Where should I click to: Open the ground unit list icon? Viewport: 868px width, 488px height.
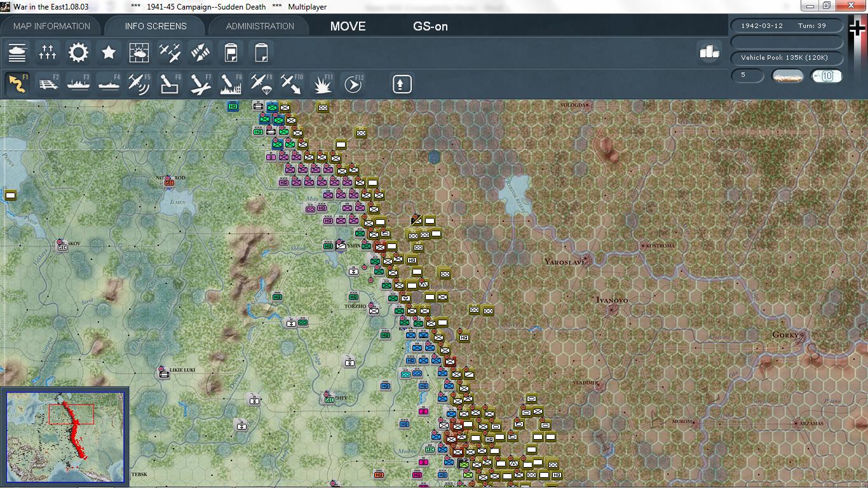(17, 52)
